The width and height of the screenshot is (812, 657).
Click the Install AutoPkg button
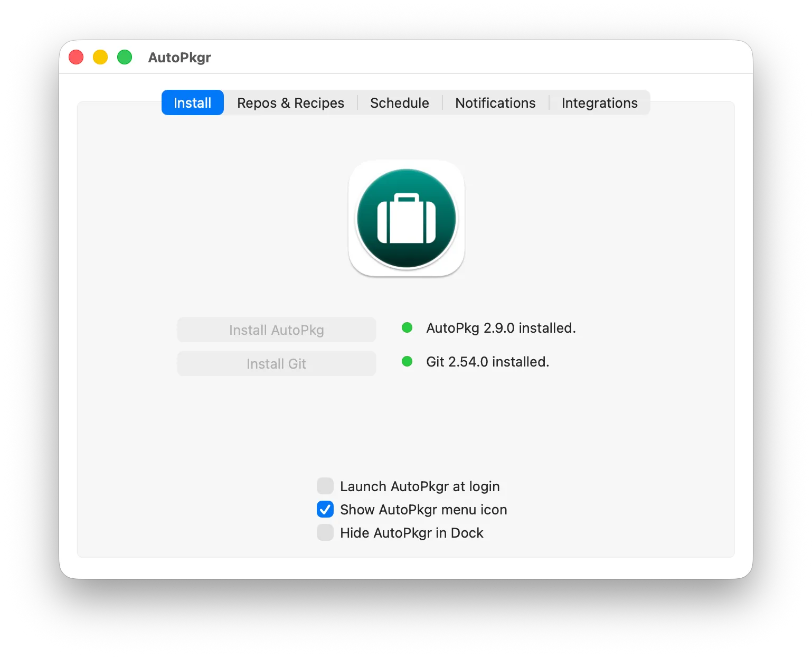click(277, 330)
